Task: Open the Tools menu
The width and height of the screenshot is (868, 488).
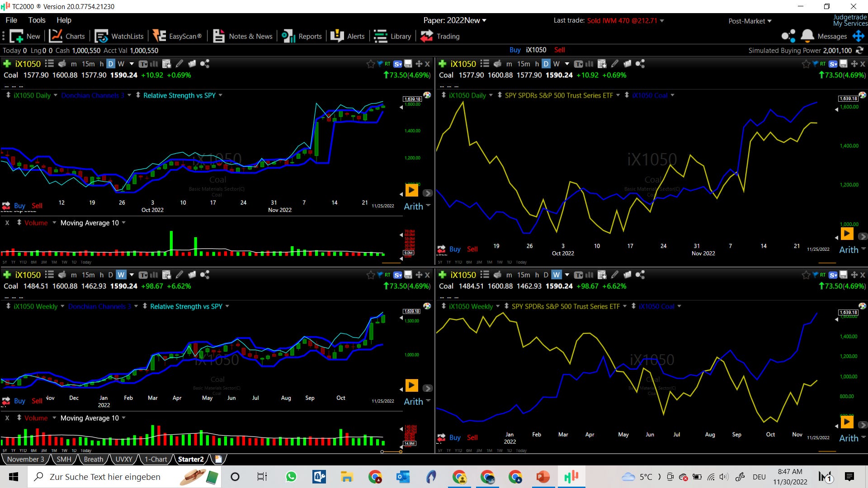Action: 37,20
